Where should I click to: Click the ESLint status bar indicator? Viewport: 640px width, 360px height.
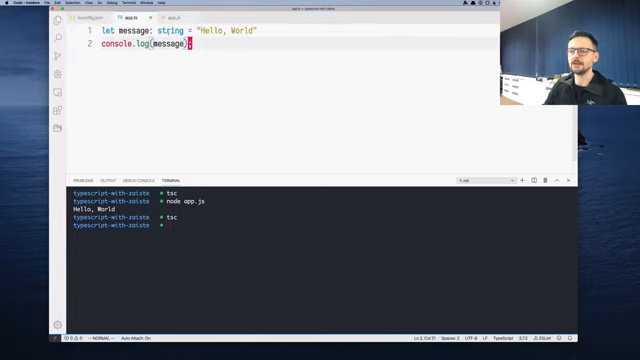click(x=542, y=338)
